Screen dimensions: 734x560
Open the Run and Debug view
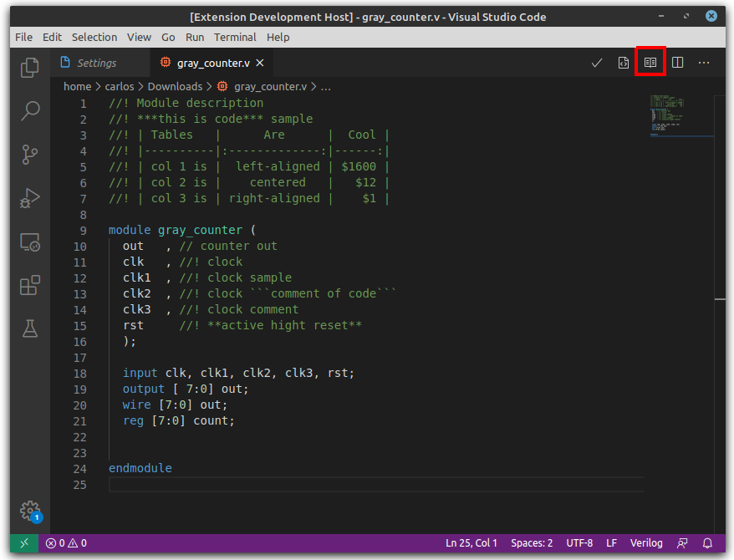pos(30,198)
